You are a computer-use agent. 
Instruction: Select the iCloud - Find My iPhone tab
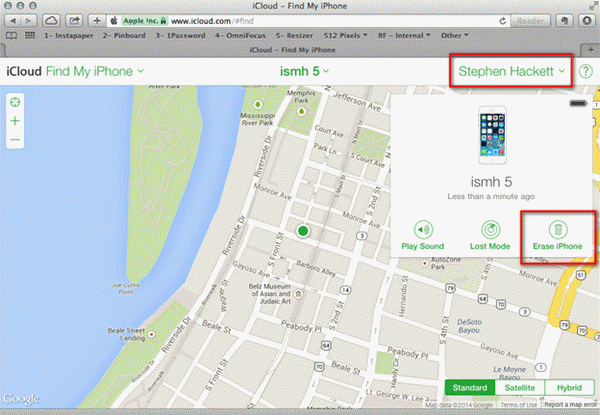coord(292,50)
